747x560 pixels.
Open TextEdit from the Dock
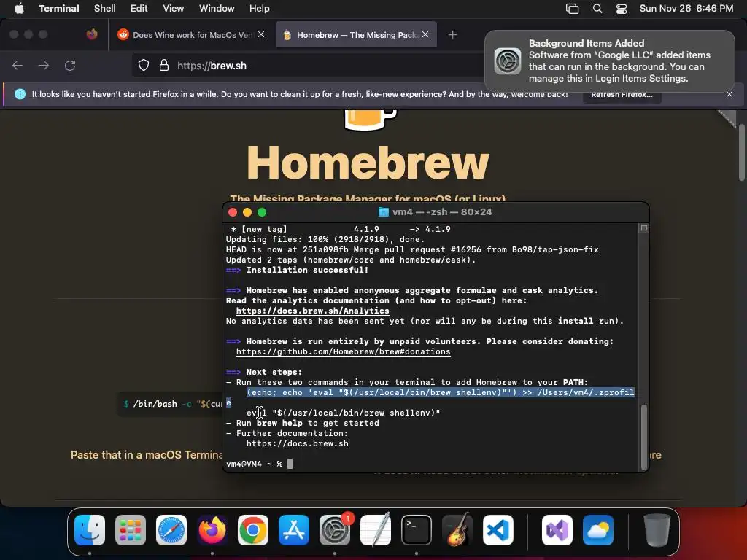[376, 529]
